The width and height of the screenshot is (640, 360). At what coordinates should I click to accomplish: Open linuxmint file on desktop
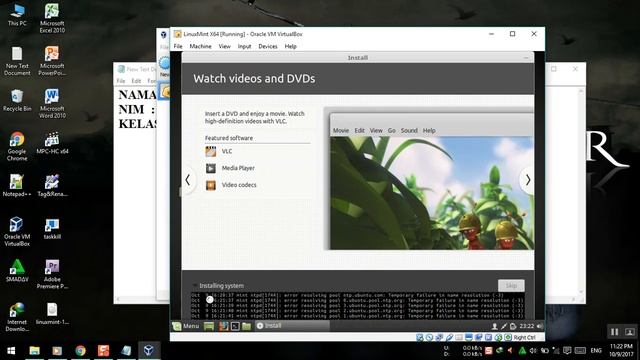click(52, 313)
